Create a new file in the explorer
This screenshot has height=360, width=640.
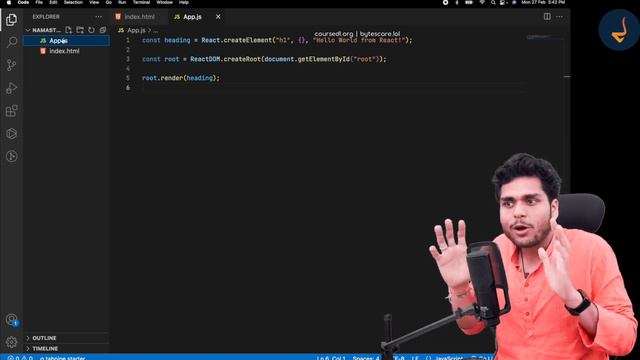pyautogui.click(x=69, y=30)
